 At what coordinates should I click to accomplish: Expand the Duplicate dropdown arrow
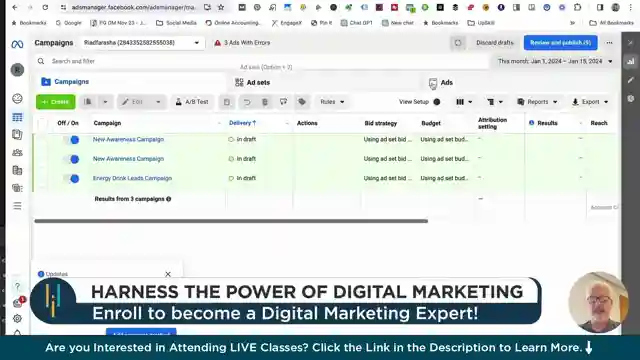pyautogui.click(x=105, y=102)
